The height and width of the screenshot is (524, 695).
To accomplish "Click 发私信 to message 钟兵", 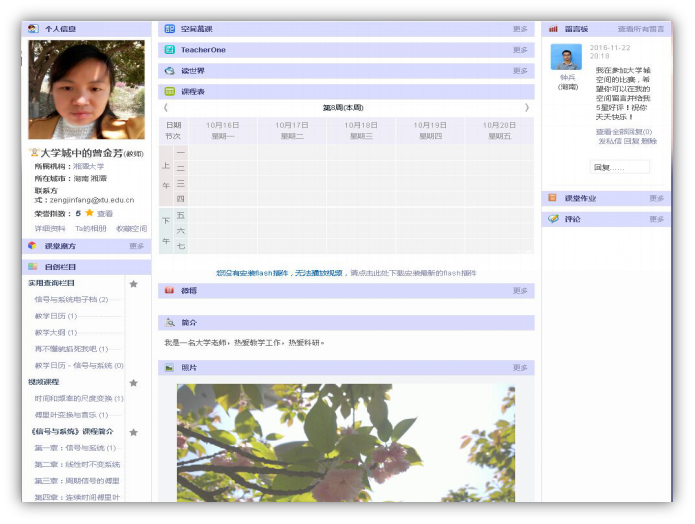I will pyautogui.click(x=610, y=141).
